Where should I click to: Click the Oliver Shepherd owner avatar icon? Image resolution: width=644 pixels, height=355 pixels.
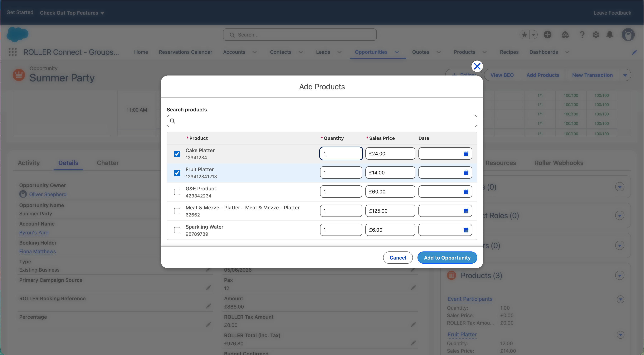23,194
